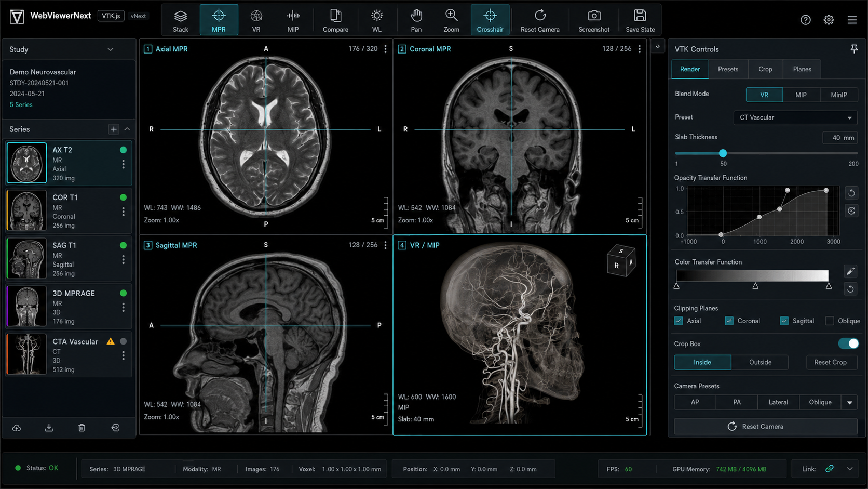The height and width of the screenshot is (489, 868).
Task: Switch off the Crop Box toggle
Action: coord(848,343)
